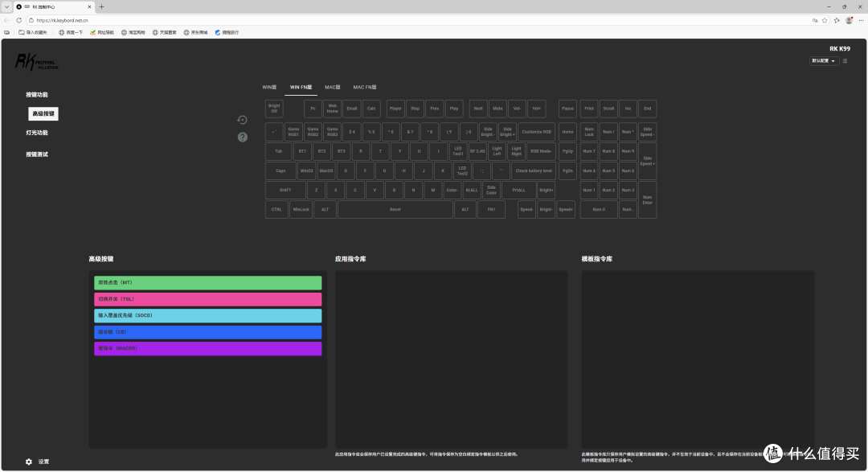The height and width of the screenshot is (472, 868).
Task: Click the Check battery level key
Action: [534, 170]
